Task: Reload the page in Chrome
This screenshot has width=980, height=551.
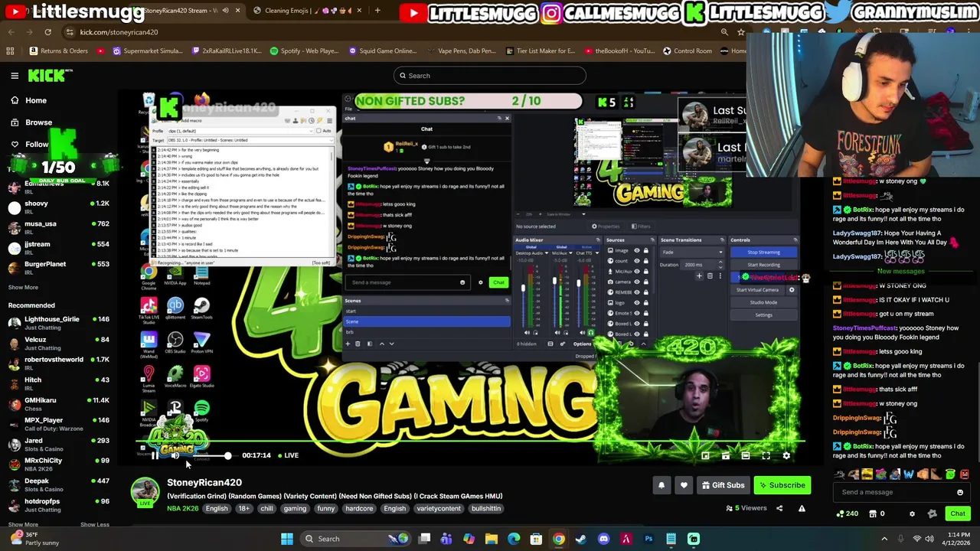Action: tap(47, 32)
